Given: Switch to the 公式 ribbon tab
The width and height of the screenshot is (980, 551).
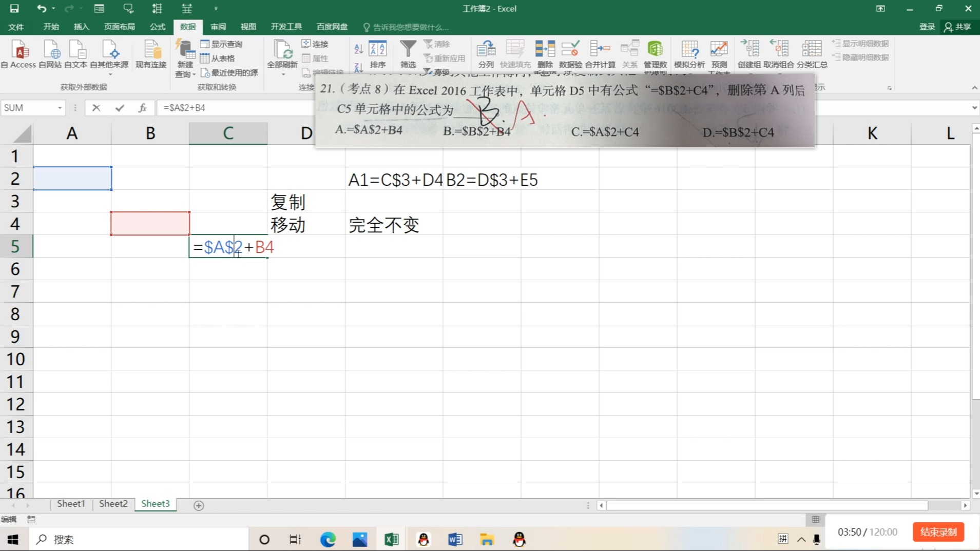Looking at the screenshot, I should click(x=157, y=27).
